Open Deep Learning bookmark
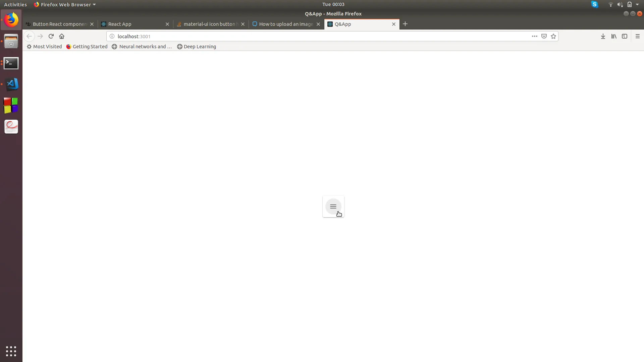The height and width of the screenshot is (362, 644). 197,47
